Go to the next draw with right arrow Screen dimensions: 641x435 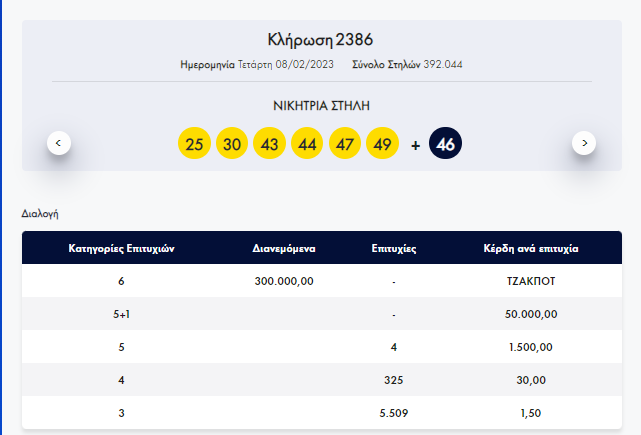point(584,143)
